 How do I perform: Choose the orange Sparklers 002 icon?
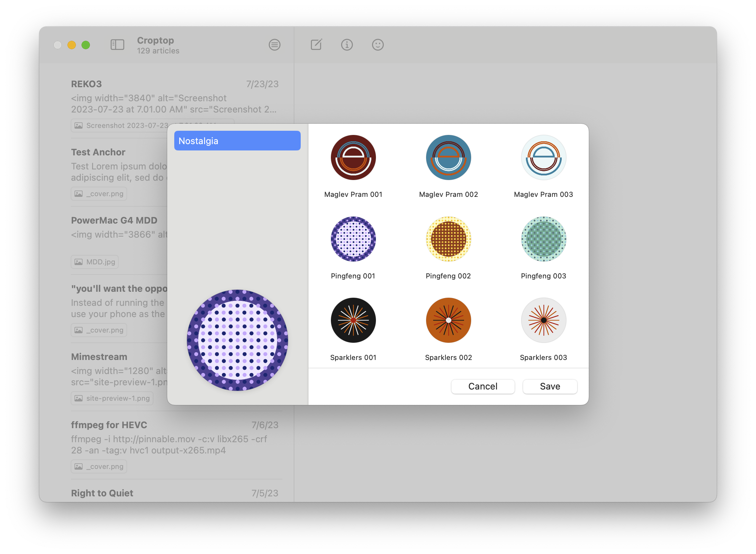448,320
